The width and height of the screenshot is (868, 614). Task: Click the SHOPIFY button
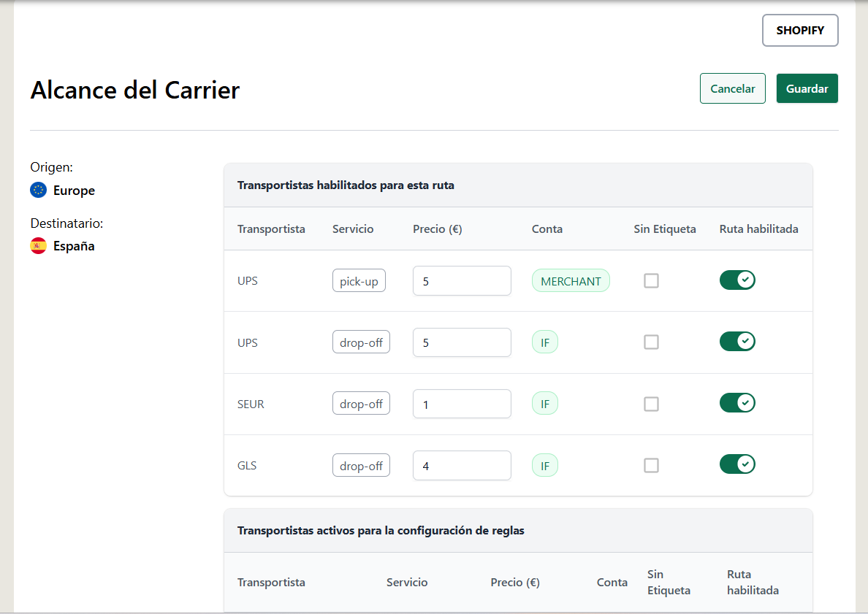coord(800,31)
